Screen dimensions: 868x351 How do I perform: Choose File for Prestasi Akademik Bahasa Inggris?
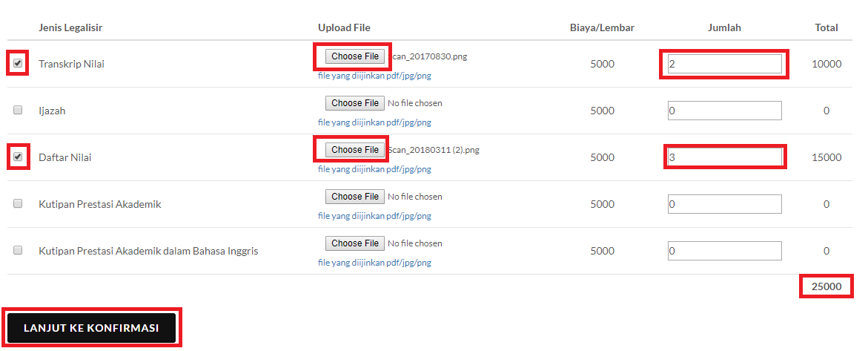click(355, 243)
